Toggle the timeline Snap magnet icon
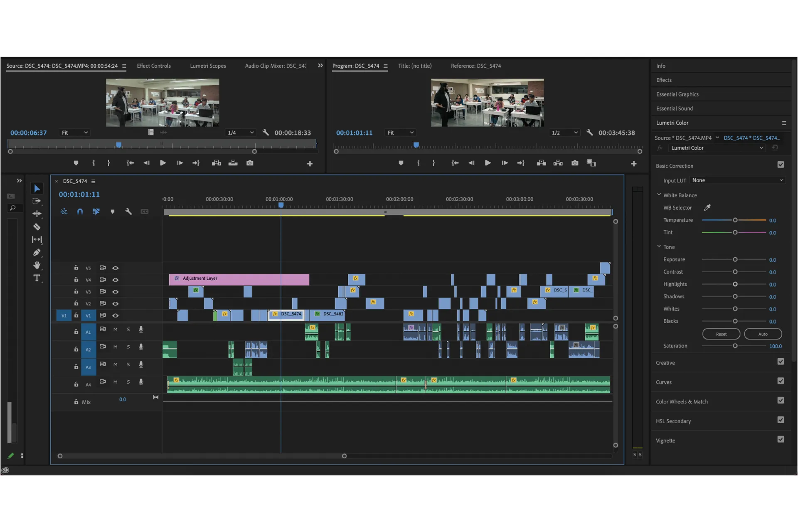798x532 pixels. coord(80,212)
